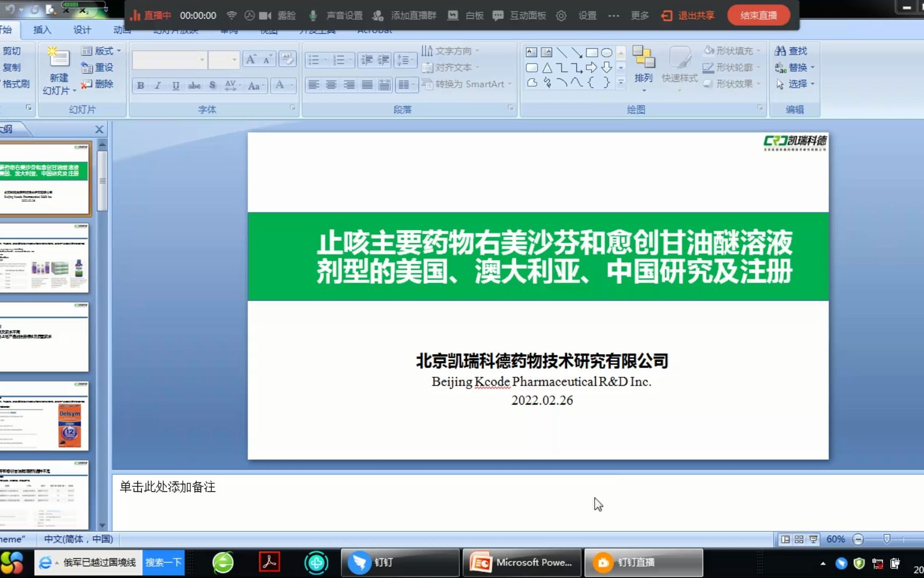
Task: Switch to the 插入 ribbon tab
Action: click(42, 30)
